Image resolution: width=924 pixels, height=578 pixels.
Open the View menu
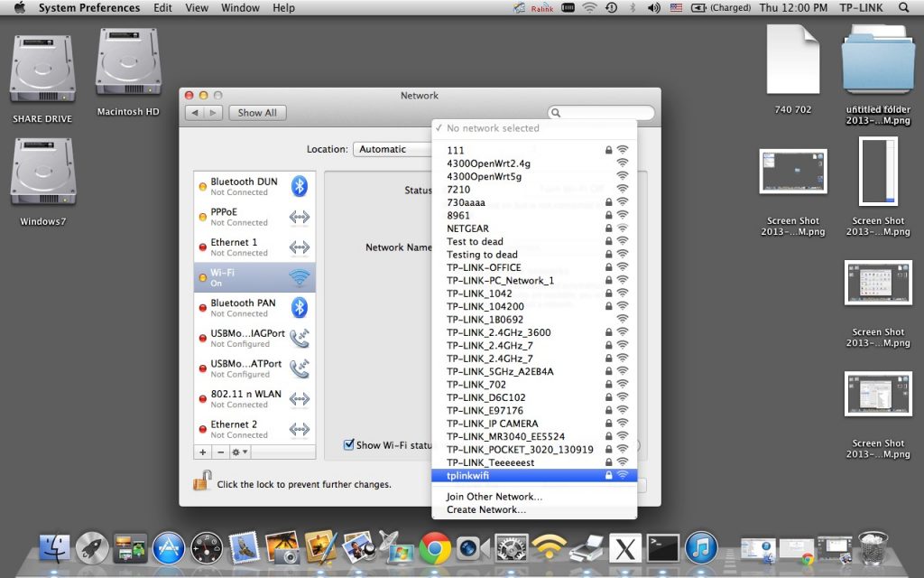[x=196, y=7]
